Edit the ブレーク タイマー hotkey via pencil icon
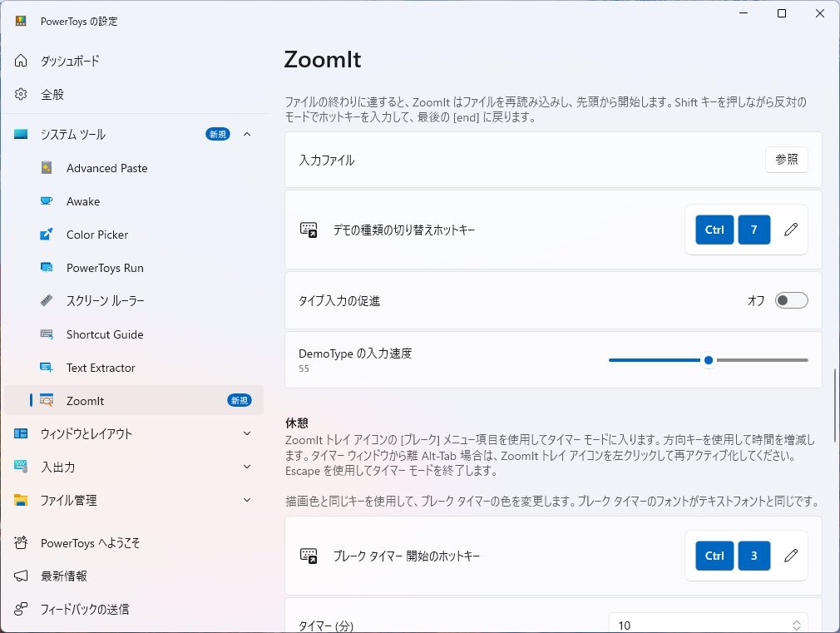The width and height of the screenshot is (840, 633). click(791, 556)
